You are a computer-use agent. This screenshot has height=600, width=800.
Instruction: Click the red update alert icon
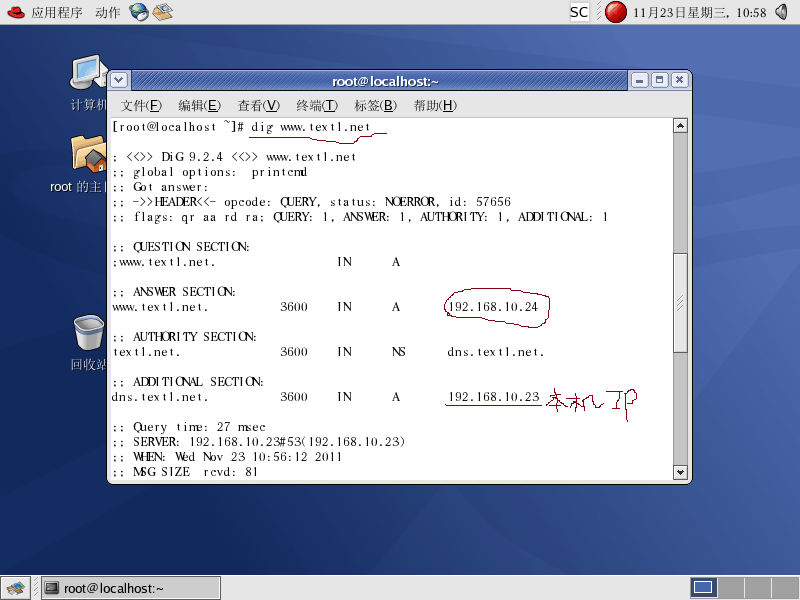pos(616,12)
